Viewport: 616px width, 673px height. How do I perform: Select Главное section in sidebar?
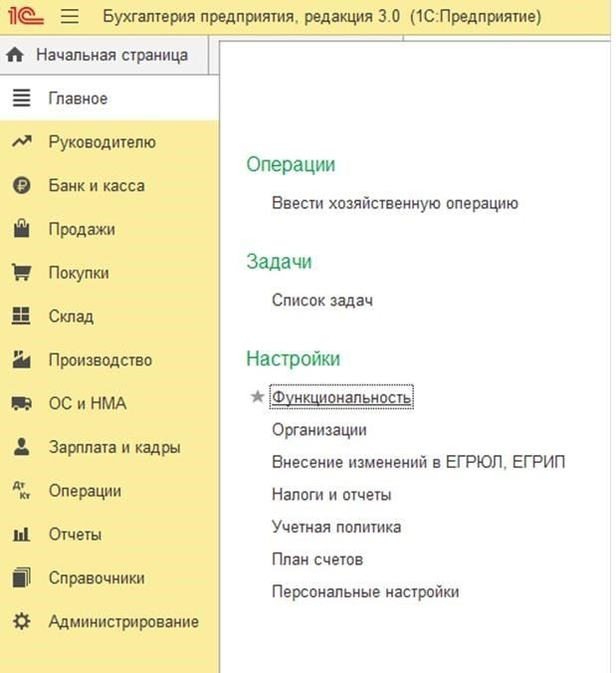pyautogui.click(x=78, y=99)
